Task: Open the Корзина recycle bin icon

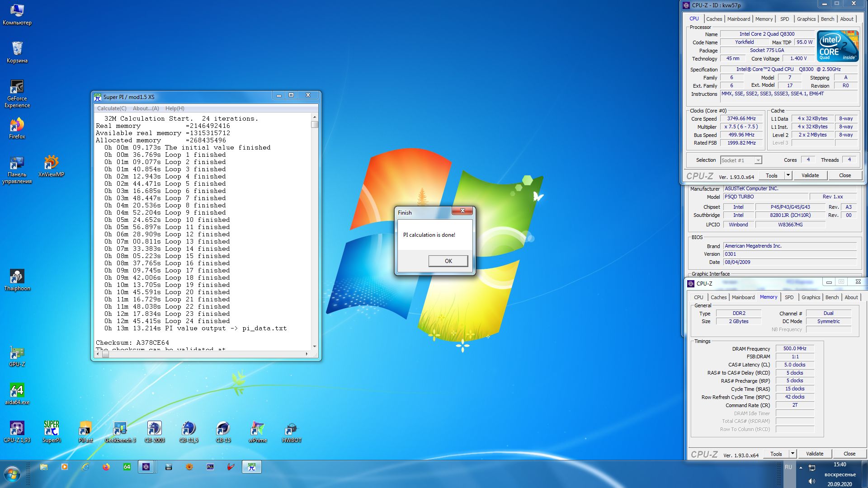Action: (x=17, y=52)
